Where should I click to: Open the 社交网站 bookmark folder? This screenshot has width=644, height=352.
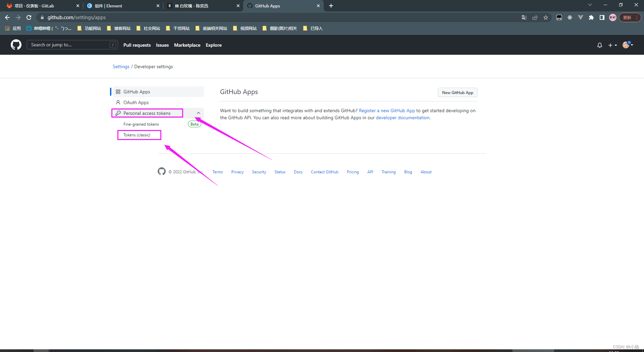pos(148,28)
